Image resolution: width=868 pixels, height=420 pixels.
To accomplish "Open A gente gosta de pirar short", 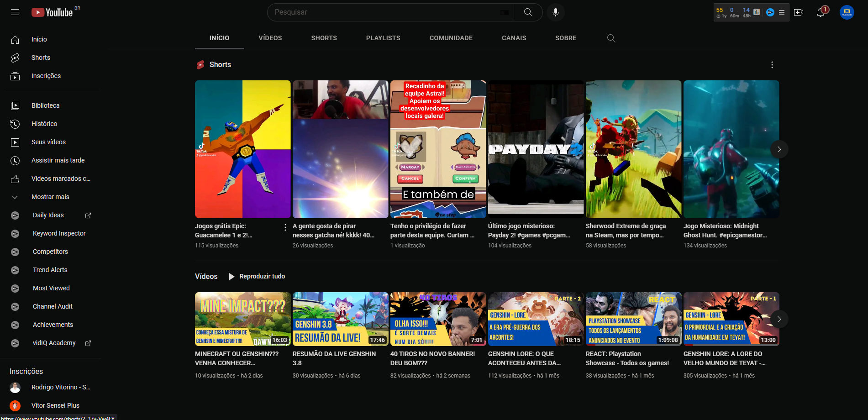I will pyautogui.click(x=340, y=149).
